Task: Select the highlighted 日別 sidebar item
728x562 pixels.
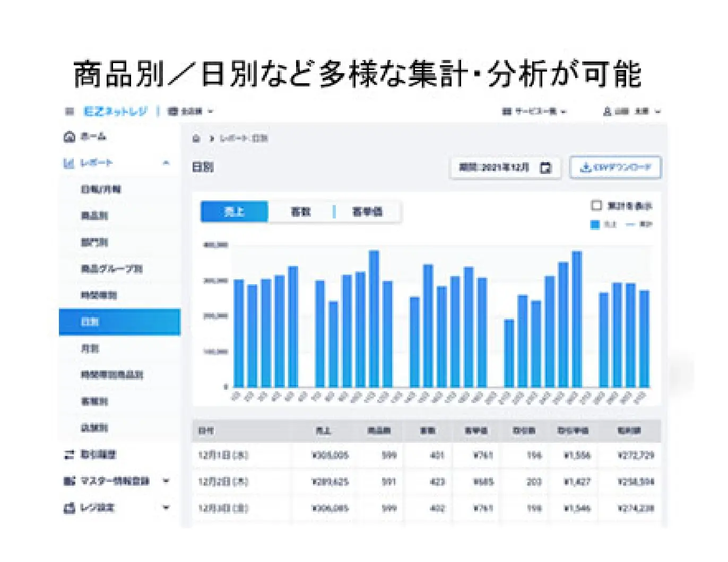Action: pos(119,322)
